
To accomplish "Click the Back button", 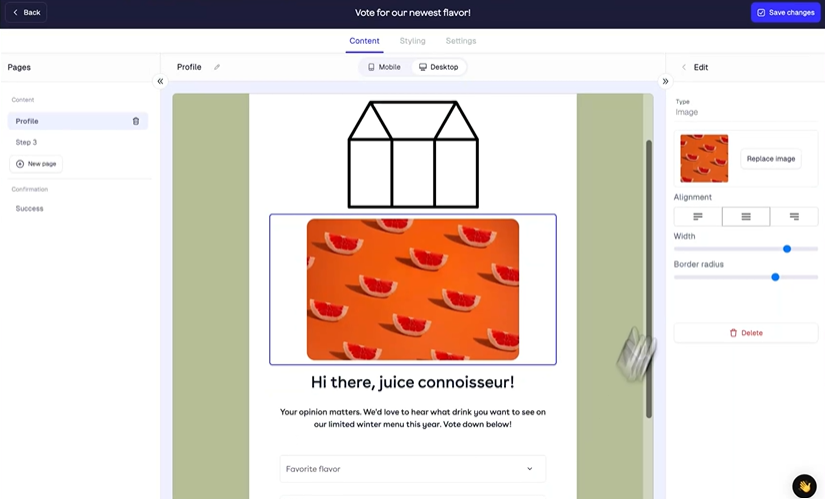I will (26, 12).
